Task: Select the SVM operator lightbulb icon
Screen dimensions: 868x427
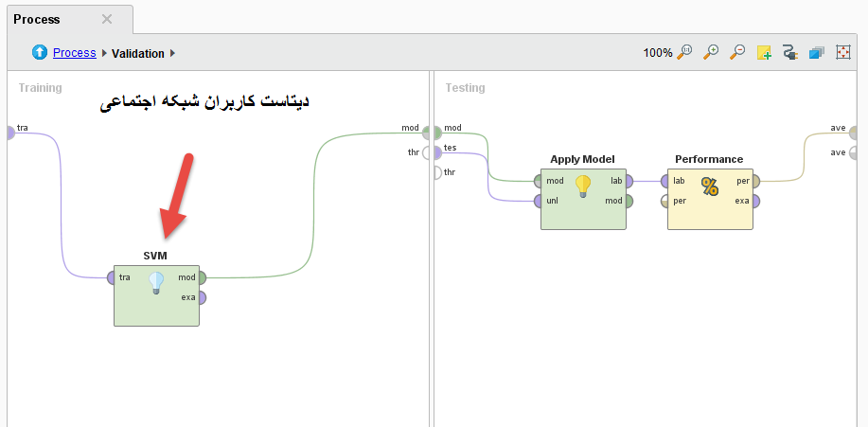Action: (x=156, y=283)
